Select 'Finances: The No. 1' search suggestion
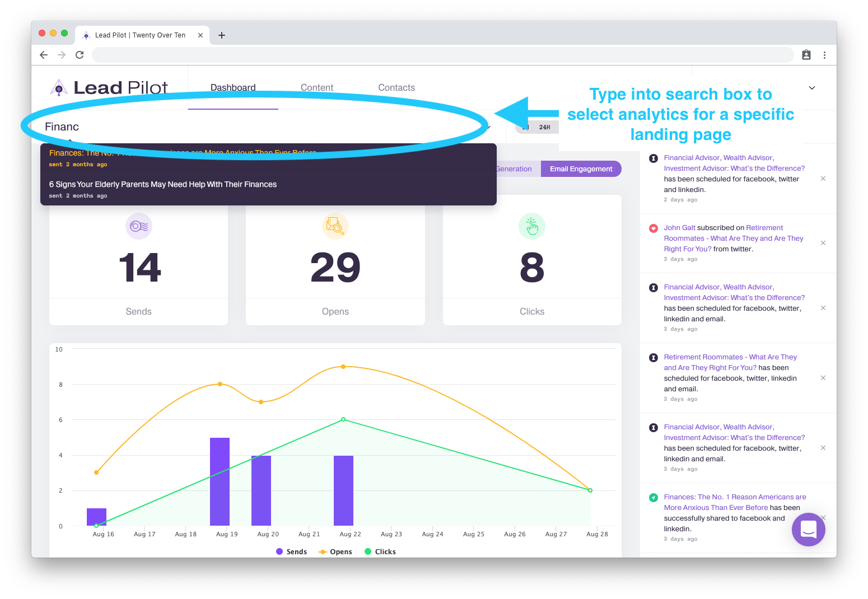The image size is (868, 599). [x=268, y=158]
